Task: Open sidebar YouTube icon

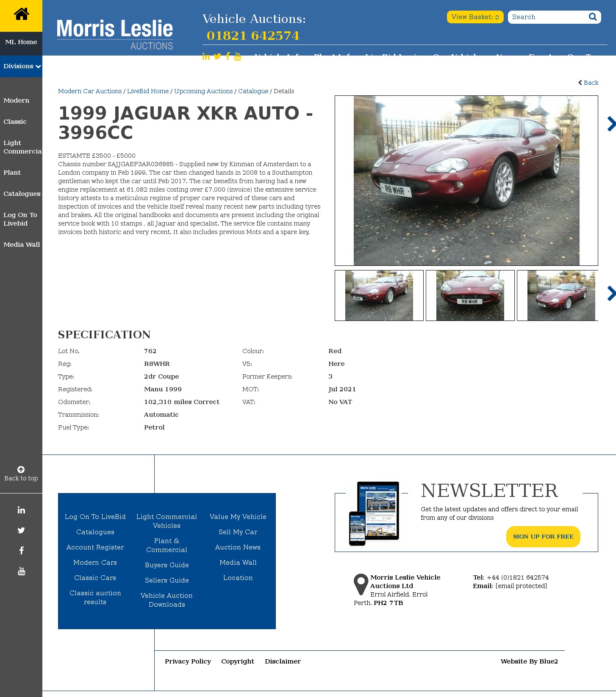Action: point(21,571)
